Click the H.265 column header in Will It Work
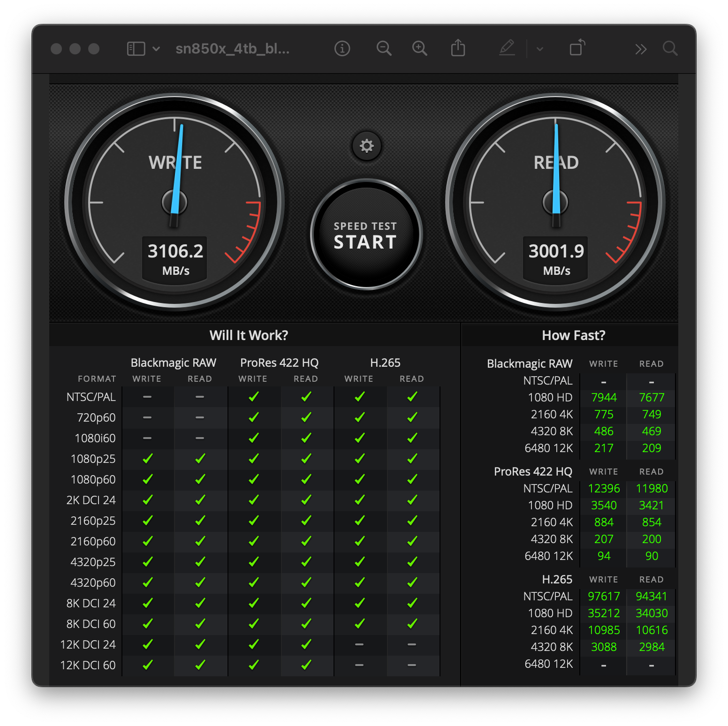Viewport: 728px width, 726px height. 385,363
